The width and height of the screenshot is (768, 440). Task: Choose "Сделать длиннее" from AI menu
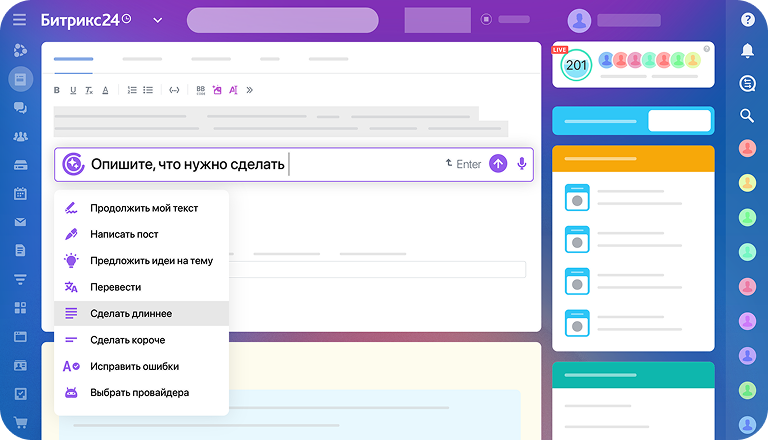point(131,314)
